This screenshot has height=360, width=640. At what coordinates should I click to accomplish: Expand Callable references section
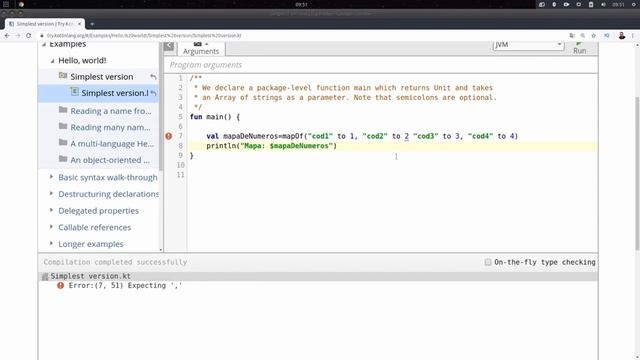click(x=51, y=227)
